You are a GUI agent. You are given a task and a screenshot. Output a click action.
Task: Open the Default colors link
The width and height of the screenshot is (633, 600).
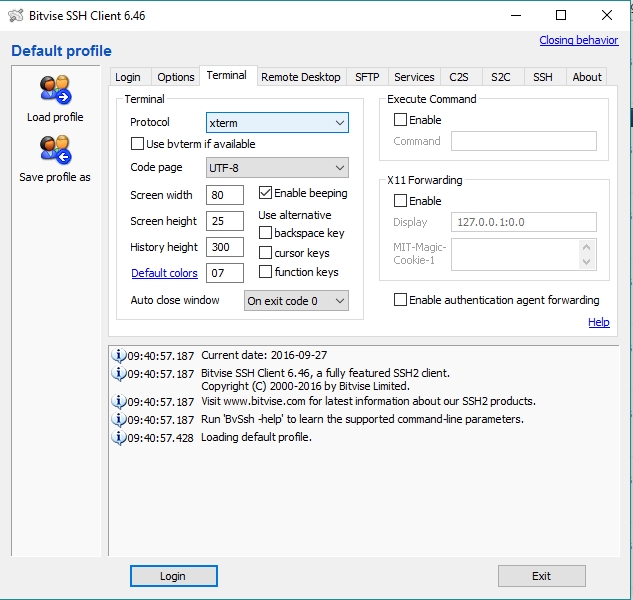click(164, 273)
